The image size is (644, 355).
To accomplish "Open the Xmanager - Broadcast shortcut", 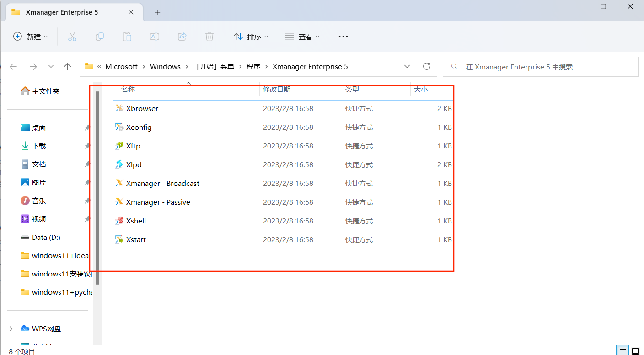I will [162, 183].
